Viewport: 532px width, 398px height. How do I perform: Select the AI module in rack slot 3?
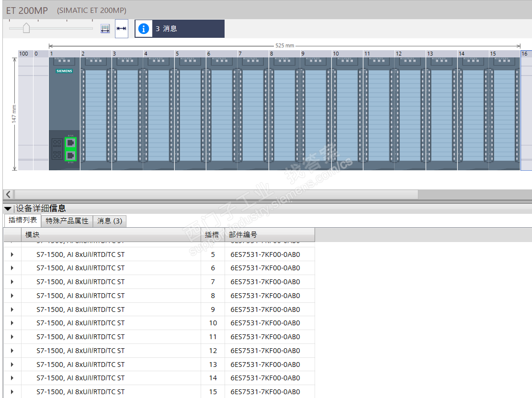(127, 113)
